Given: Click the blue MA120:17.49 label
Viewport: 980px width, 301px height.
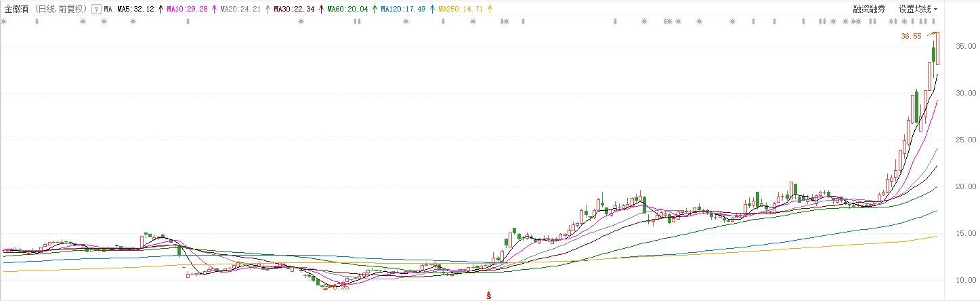Looking at the screenshot, I should pos(403,9).
